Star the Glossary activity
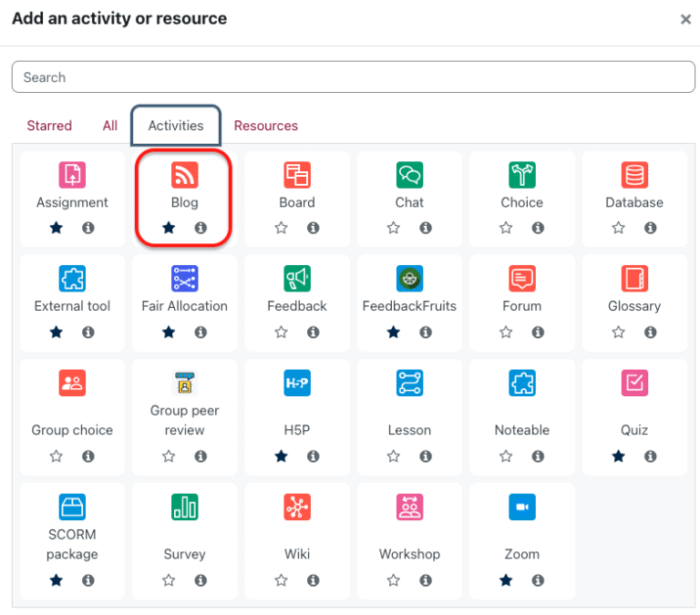The height and width of the screenshot is (615, 700). point(619,333)
